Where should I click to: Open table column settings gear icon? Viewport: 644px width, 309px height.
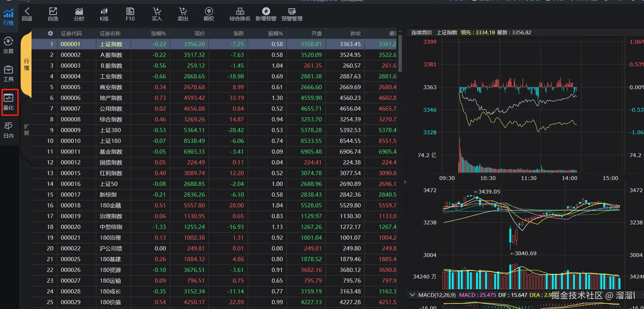(x=50, y=33)
